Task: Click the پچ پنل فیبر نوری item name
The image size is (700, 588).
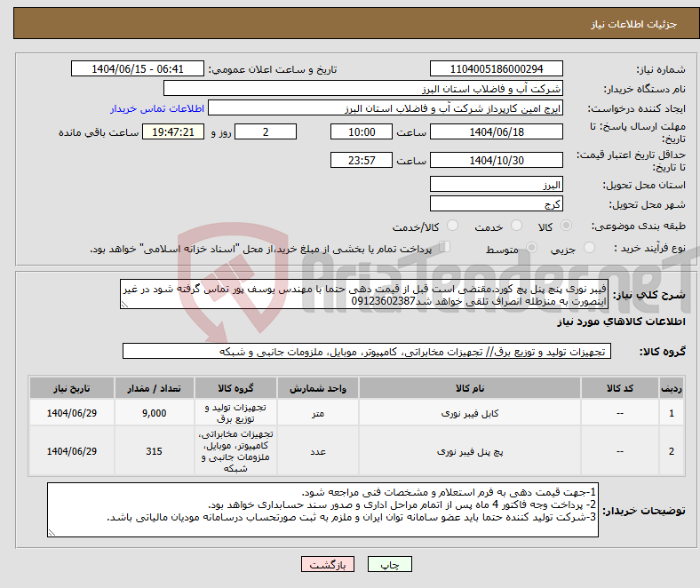Action: pyautogui.click(x=470, y=452)
